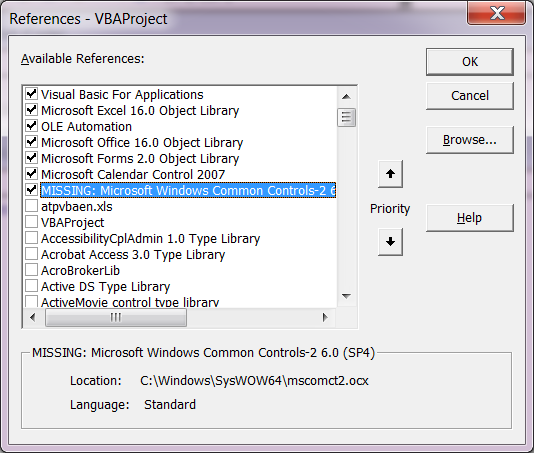
Task: Uncheck Visual Basic For Applications reference
Action: click(32, 93)
